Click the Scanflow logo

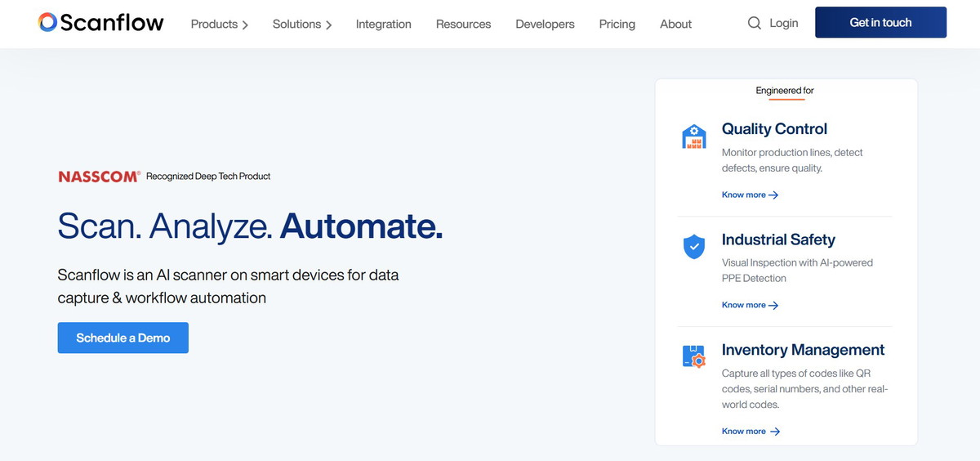(x=101, y=23)
